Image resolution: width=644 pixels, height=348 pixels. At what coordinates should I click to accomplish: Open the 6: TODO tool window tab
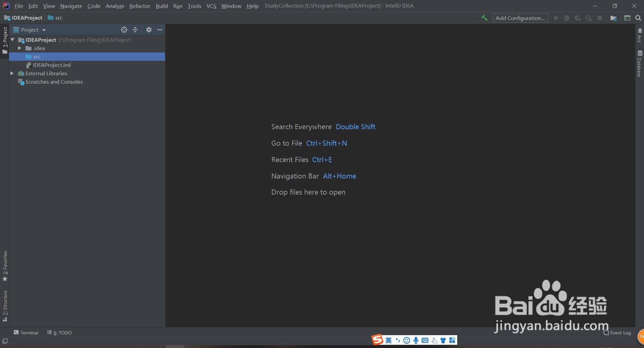[x=60, y=333]
